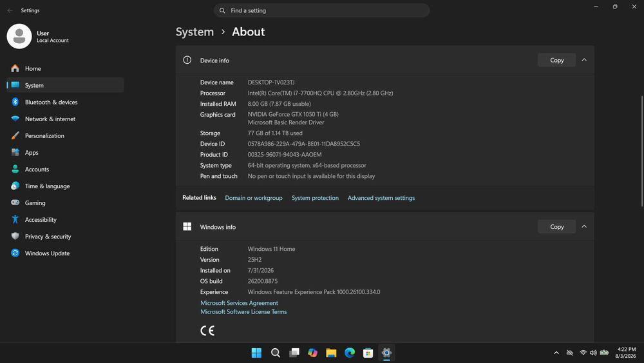Click the Bluetooth icon in sidebar

click(x=15, y=102)
